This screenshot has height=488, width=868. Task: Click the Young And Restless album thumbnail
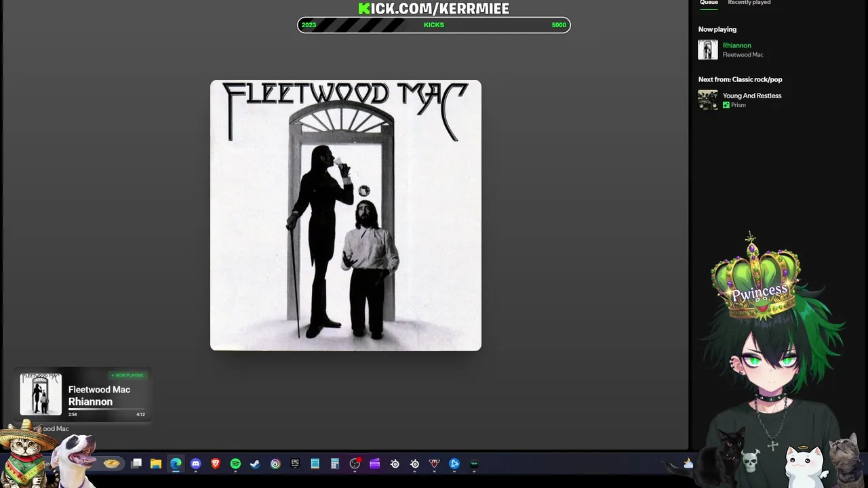click(x=708, y=100)
